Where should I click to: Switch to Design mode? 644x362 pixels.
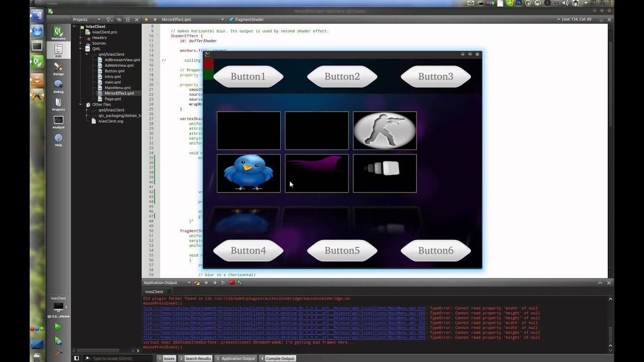click(58, 69)
